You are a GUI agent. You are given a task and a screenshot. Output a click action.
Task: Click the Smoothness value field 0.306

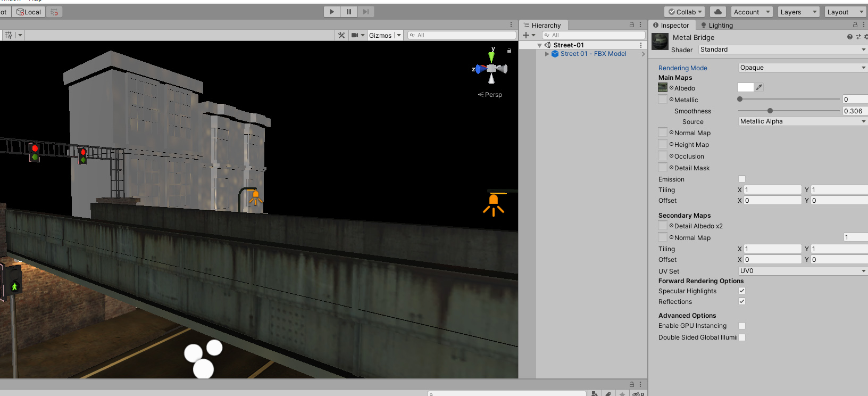855,111
